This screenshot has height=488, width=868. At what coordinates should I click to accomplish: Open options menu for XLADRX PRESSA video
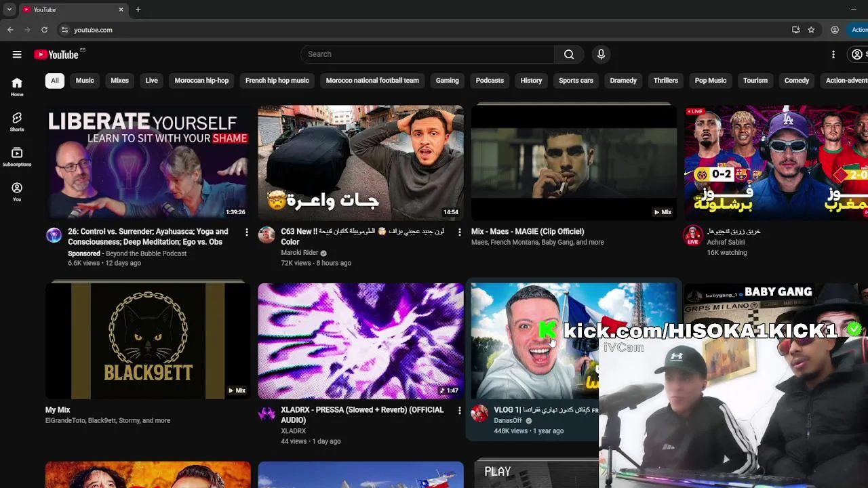coord(460,411)
